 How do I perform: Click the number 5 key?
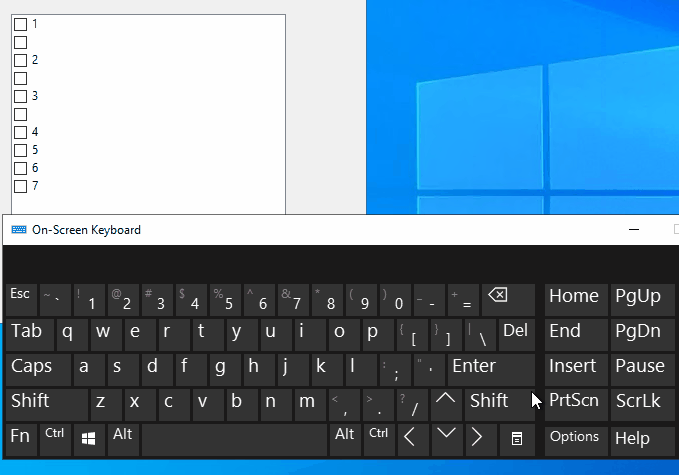pyautogui.click(x=225, y=300)
